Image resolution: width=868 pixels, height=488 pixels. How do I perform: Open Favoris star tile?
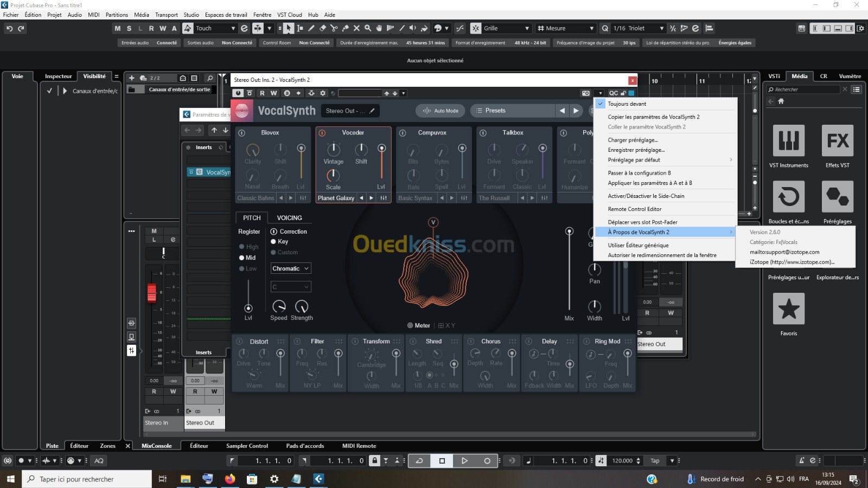(x=789, y=309)
